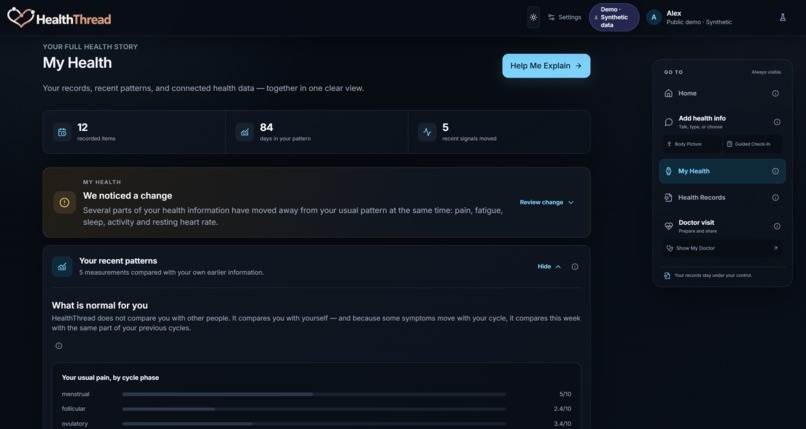The height and width of the screenshot is (429, 806).
Task: Click the flask icon in top bar
Action: (782, 17)
